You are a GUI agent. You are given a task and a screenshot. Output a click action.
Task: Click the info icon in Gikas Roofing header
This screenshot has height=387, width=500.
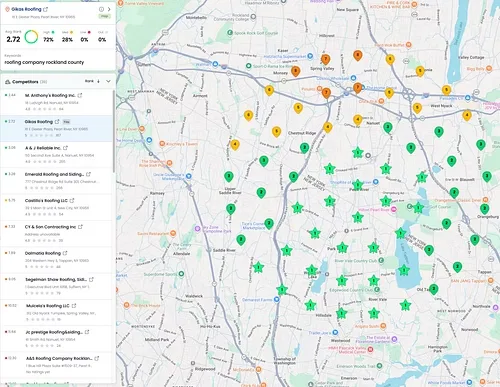[101, 9]
